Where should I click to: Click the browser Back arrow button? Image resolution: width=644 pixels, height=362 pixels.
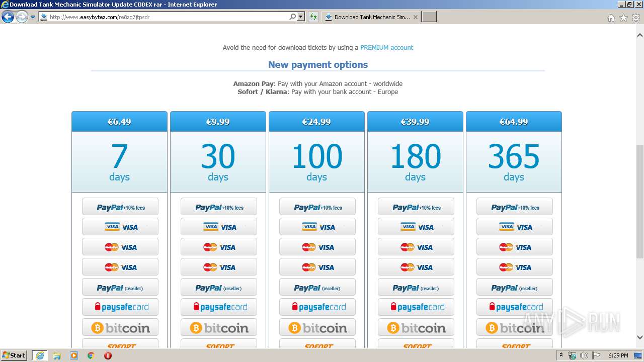[8, 17]
